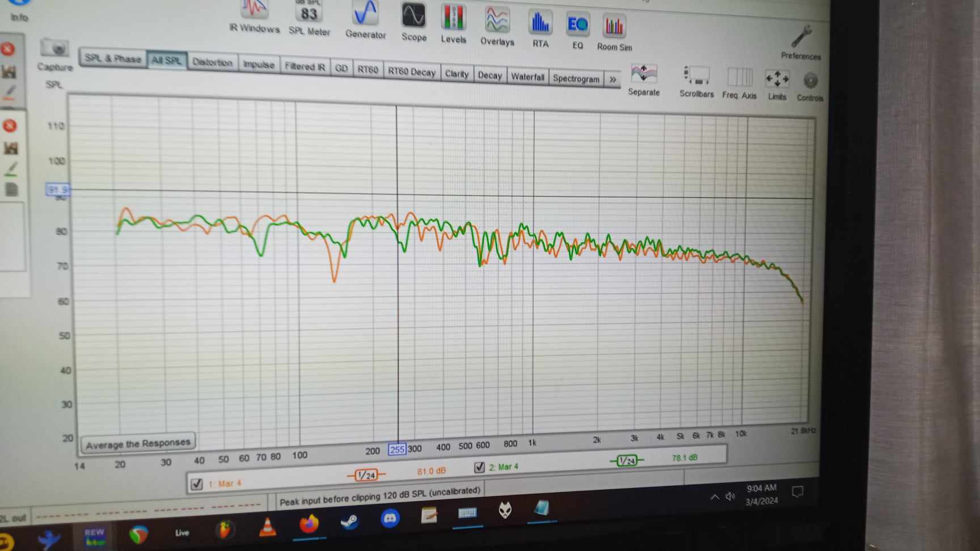The image size is (980, 551).
Task: Open the Windows notification center
Action: (797, 492)
